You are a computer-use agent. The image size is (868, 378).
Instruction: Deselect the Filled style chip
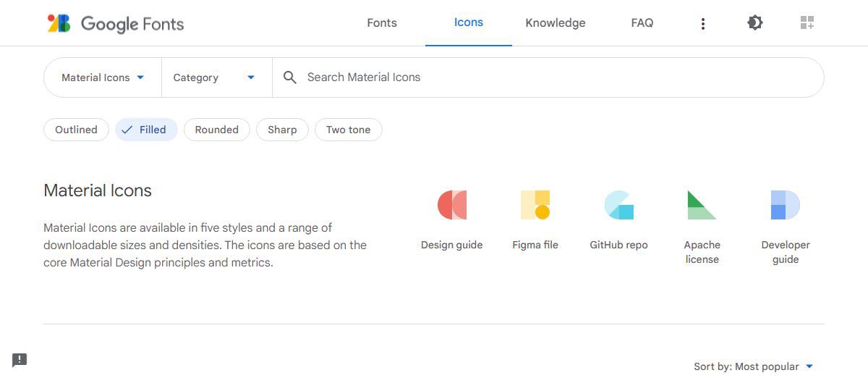(146, 130)
